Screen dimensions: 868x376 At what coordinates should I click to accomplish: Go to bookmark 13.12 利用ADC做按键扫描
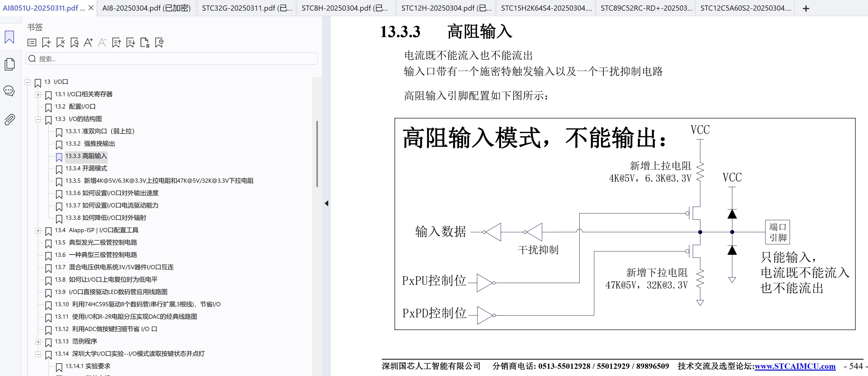point(106,329)
